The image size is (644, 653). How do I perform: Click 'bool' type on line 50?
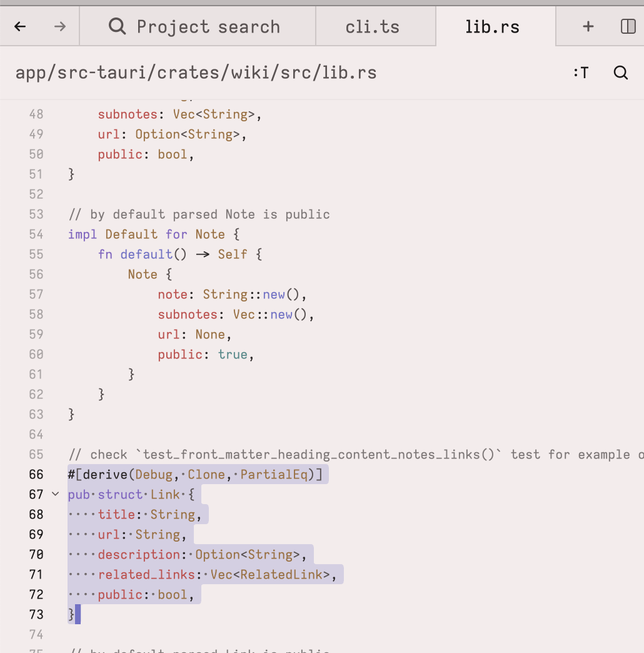click(x=173, y=154)
